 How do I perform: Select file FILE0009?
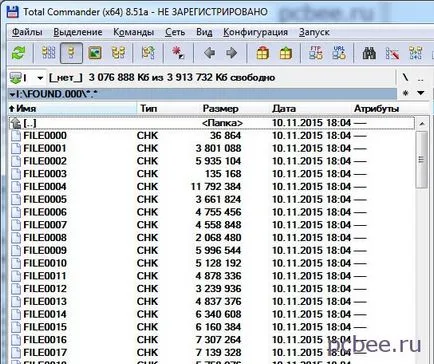pos(212,250)
